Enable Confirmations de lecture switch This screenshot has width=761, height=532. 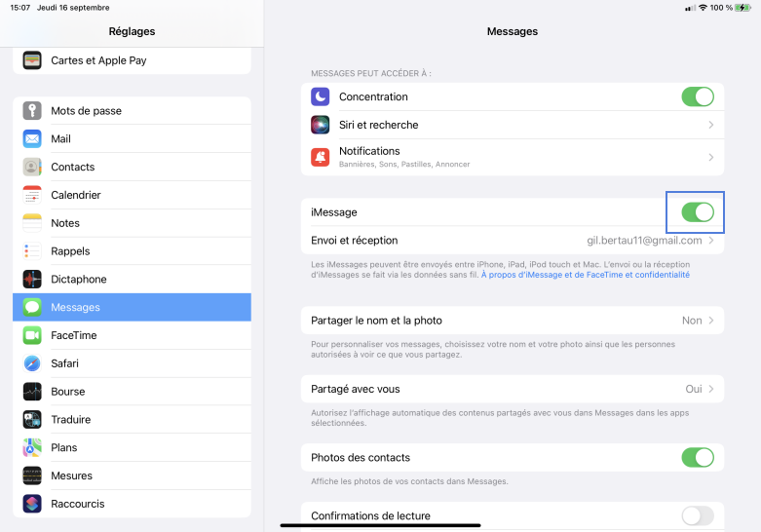[x=698, y=515]
